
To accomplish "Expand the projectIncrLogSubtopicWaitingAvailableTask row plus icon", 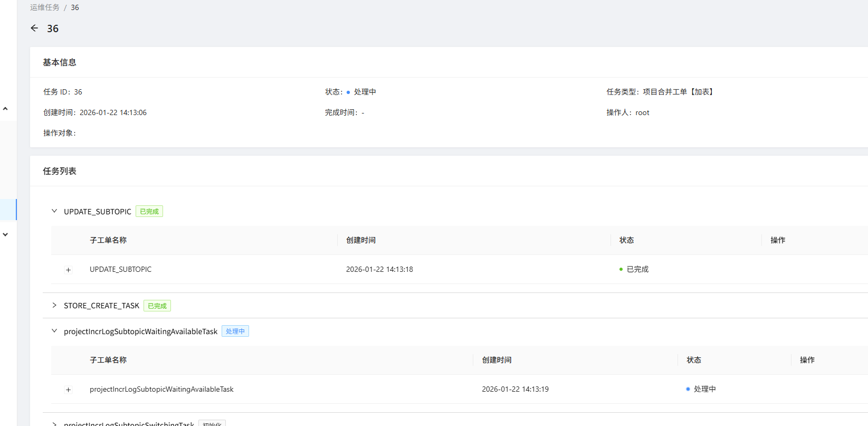I will point(68,390).
